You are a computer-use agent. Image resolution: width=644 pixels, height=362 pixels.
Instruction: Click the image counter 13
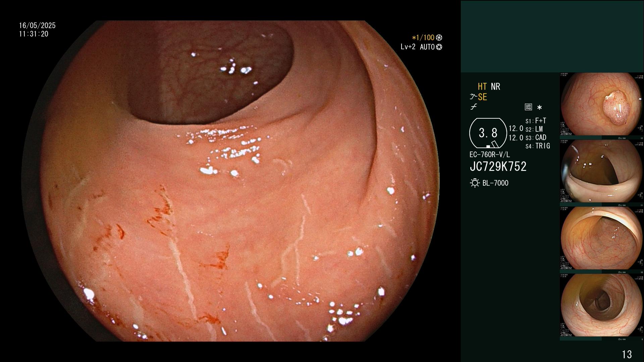coord(627,354)
